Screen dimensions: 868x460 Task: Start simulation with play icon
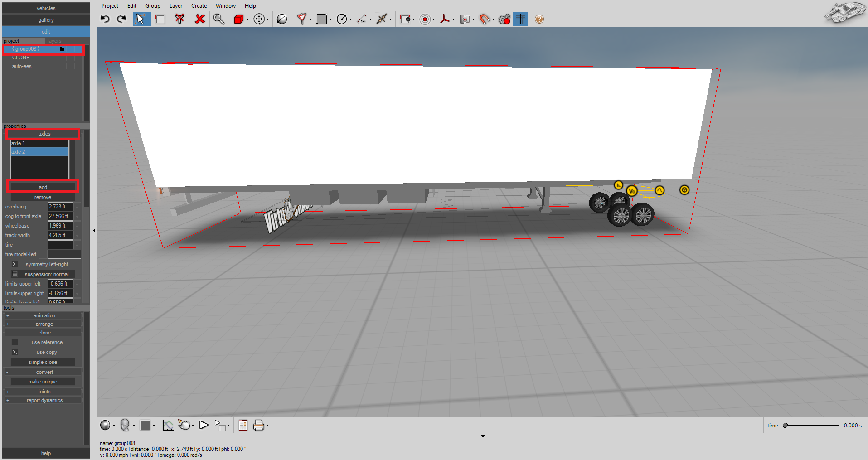(x=204, y=425)
